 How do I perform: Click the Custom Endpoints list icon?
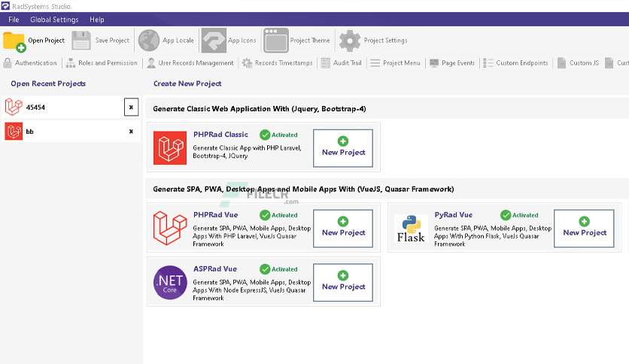[x=488, y=63]
